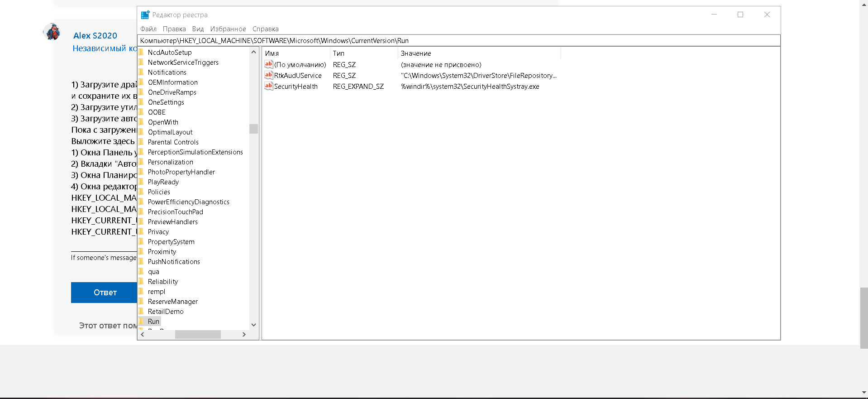Minimize the Registry Editor window
Viewport: 868px width, 399px height.
point(714,14)
